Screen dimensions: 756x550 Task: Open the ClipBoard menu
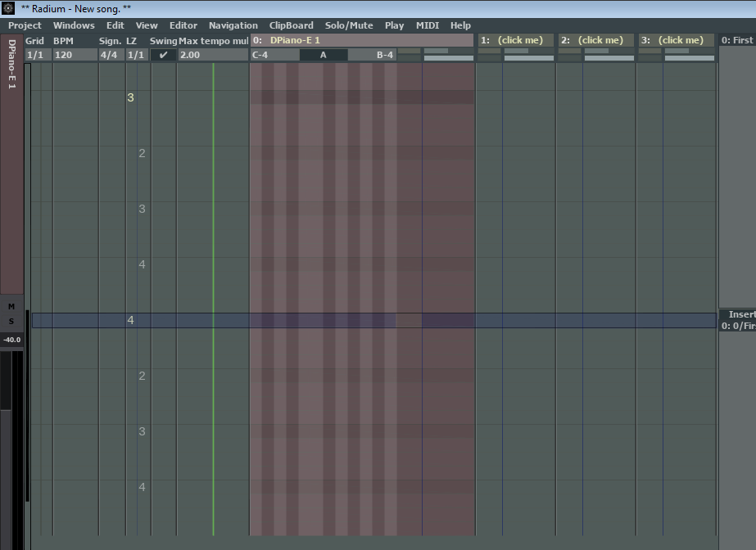click(x=291, y=25)
